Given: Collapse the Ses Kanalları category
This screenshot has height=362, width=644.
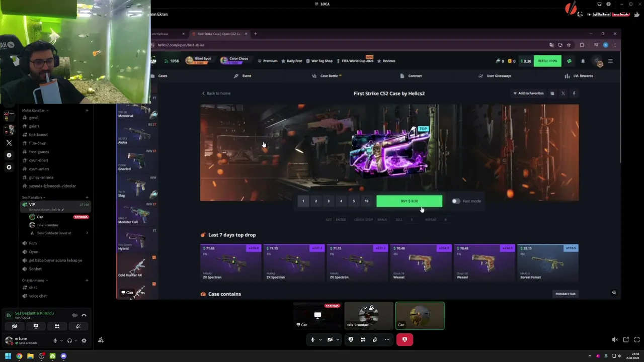Looking at the screenshot, I should pos(33,198).
